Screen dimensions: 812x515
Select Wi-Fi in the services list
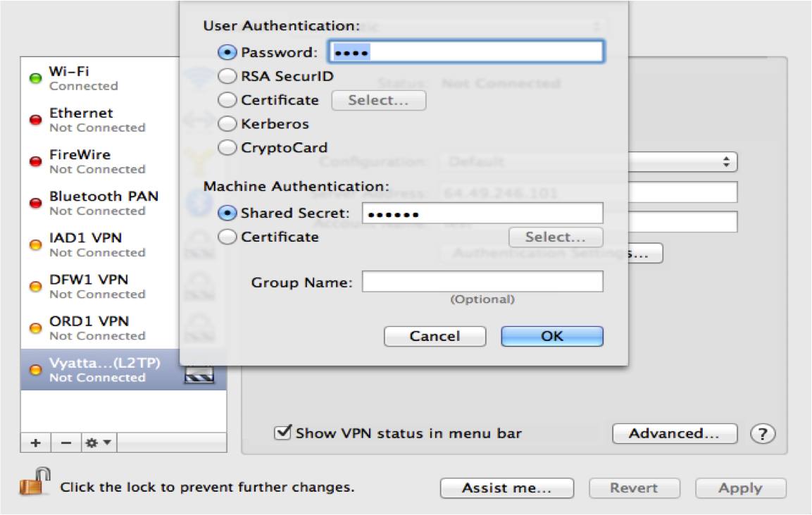pyautogui.click(x=100, y=78)
